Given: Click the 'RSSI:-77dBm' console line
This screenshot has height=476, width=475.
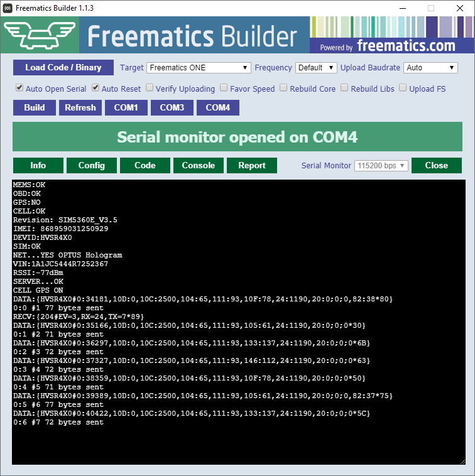Looking at the screenshot, I should 38,273.
